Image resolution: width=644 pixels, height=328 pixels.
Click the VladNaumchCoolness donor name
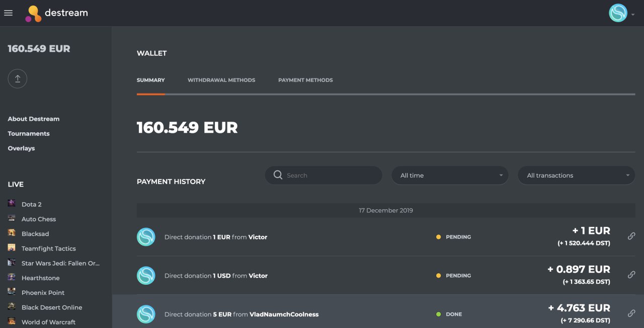click(284, 314)
